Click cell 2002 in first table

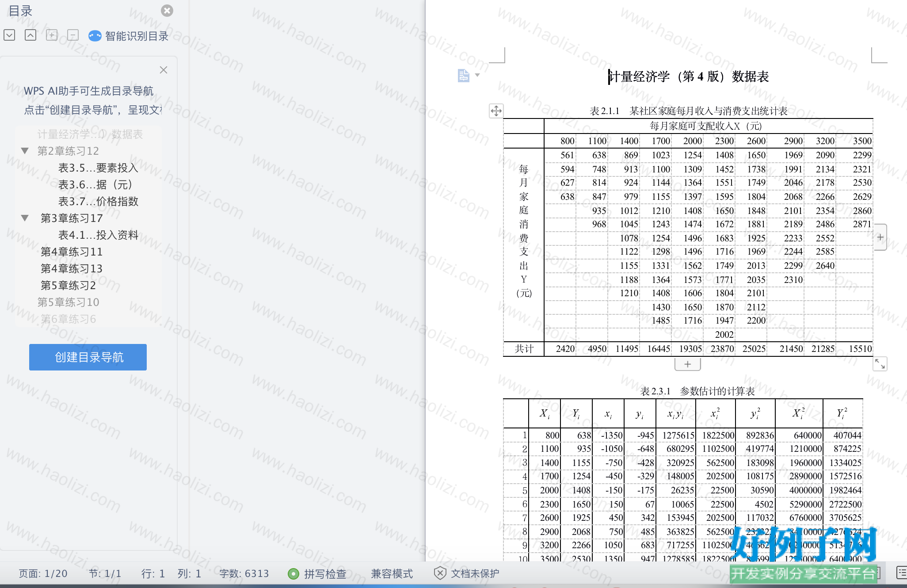(x=724, y=335)
